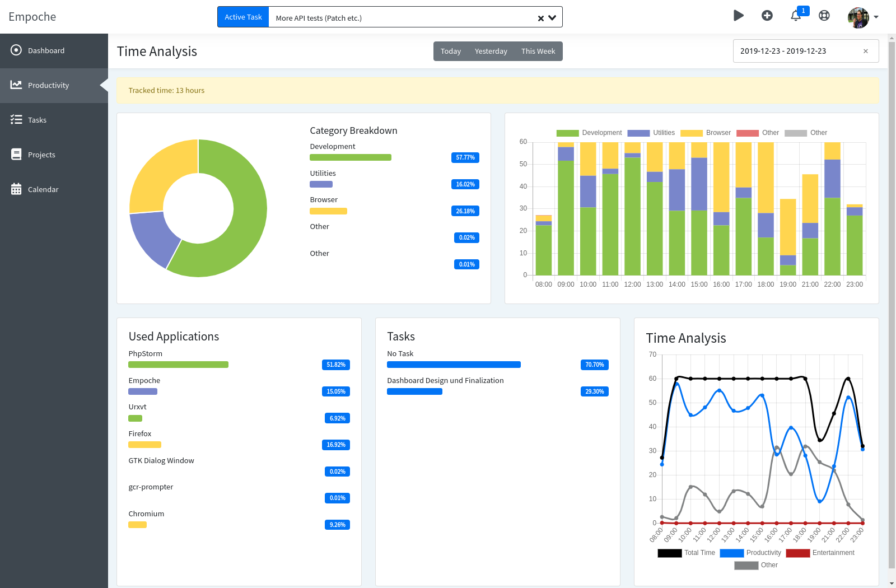Start tracking with the play icon
Viewport: 896px width, 588px height.
739,16
